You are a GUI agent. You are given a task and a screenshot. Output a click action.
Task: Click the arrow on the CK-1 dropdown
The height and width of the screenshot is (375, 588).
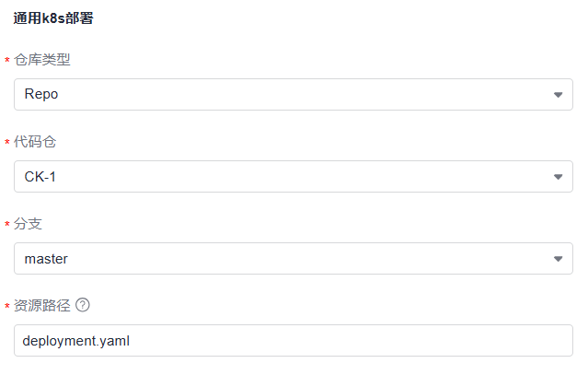click(558, 177)
